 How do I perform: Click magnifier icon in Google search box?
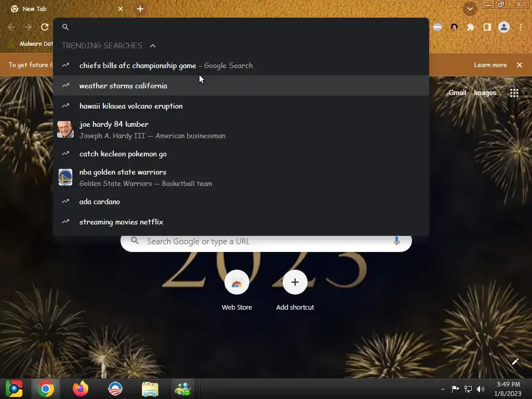point(135,241)
